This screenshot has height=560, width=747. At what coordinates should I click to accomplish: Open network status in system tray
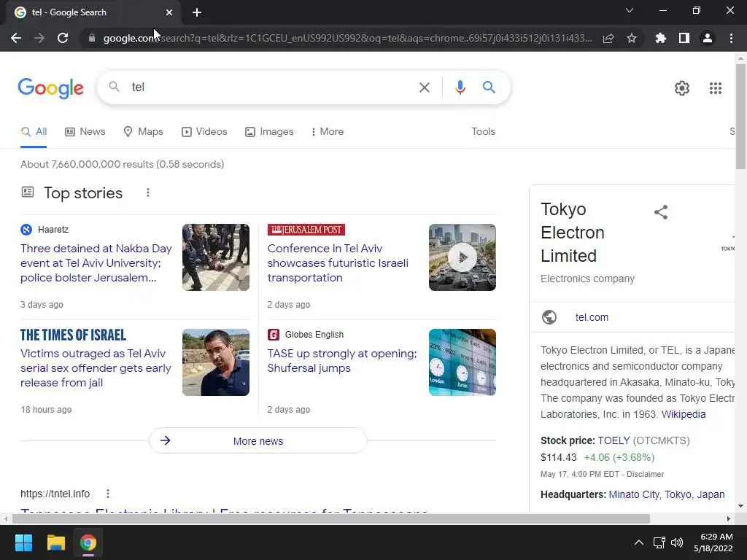[659, 542]
